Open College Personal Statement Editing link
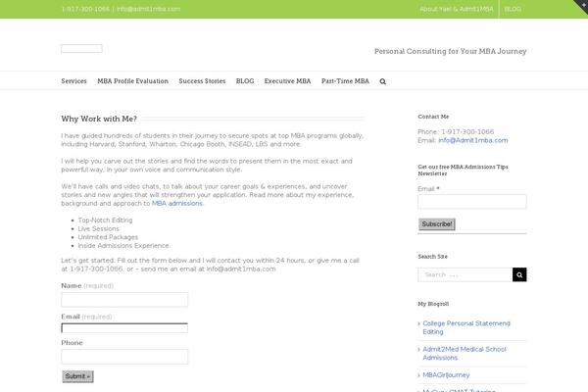The image size is (588, 392). click(x=466, y=327)
